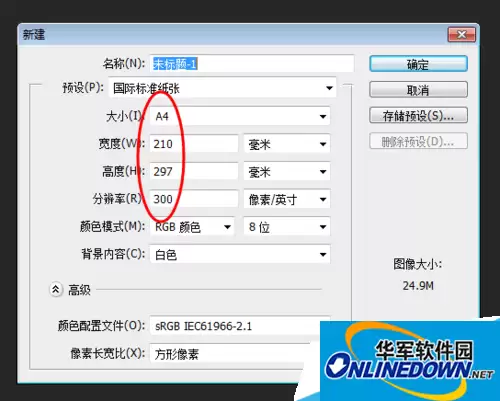
Task: Open bit depth dropdown showing 8 位
Action: 287,227
